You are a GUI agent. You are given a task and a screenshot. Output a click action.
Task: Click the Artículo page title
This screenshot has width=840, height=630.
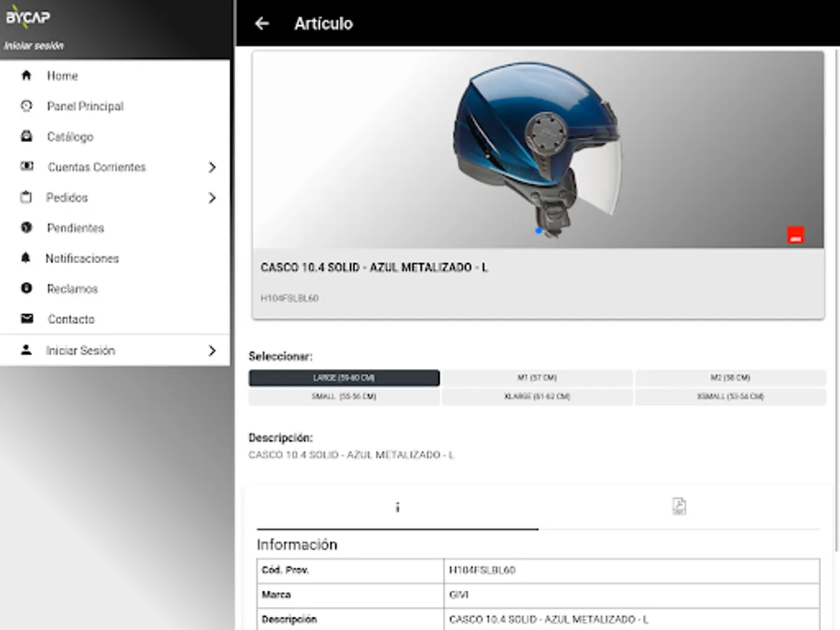pos(323,23)
